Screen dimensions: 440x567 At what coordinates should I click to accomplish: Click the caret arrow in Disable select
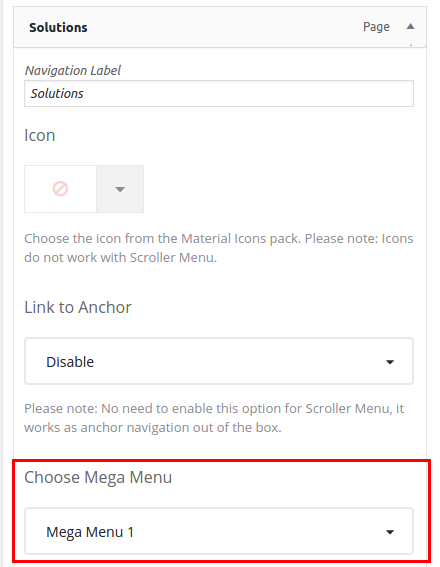coord(390,362)
